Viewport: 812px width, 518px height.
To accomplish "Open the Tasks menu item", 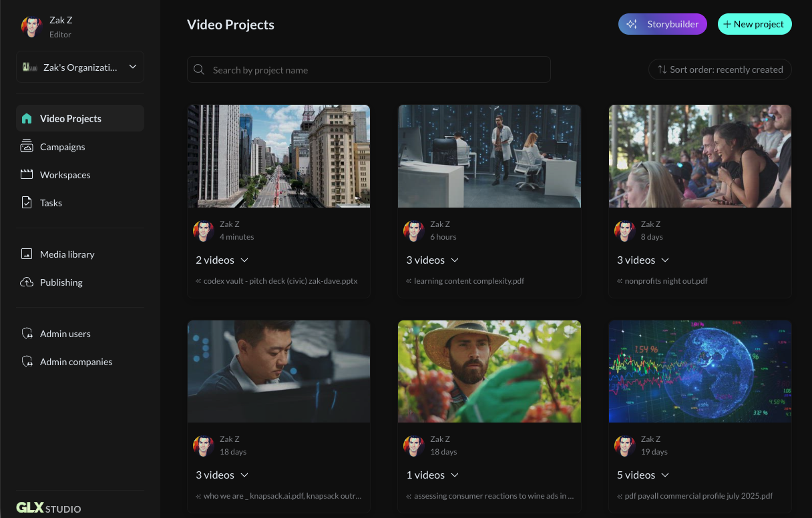I will pyautogui.click(x=51, y=203).
